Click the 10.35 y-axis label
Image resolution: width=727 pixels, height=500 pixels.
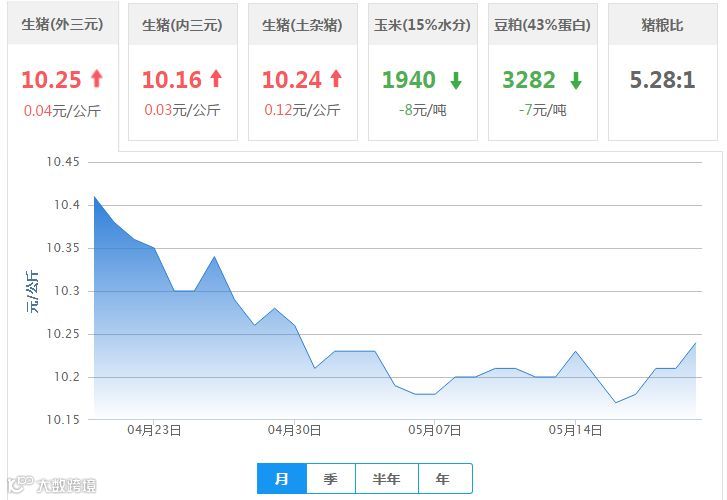(x=63, y=248)
